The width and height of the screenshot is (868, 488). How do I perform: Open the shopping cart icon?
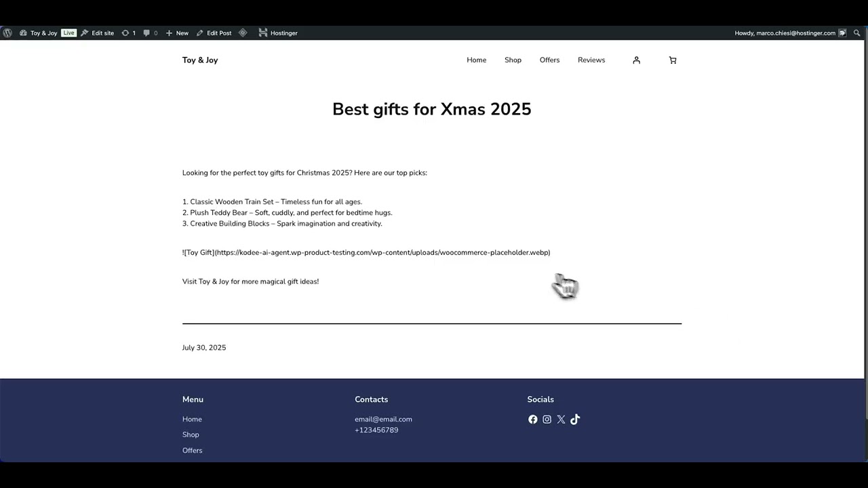click(x=673, y=60)
